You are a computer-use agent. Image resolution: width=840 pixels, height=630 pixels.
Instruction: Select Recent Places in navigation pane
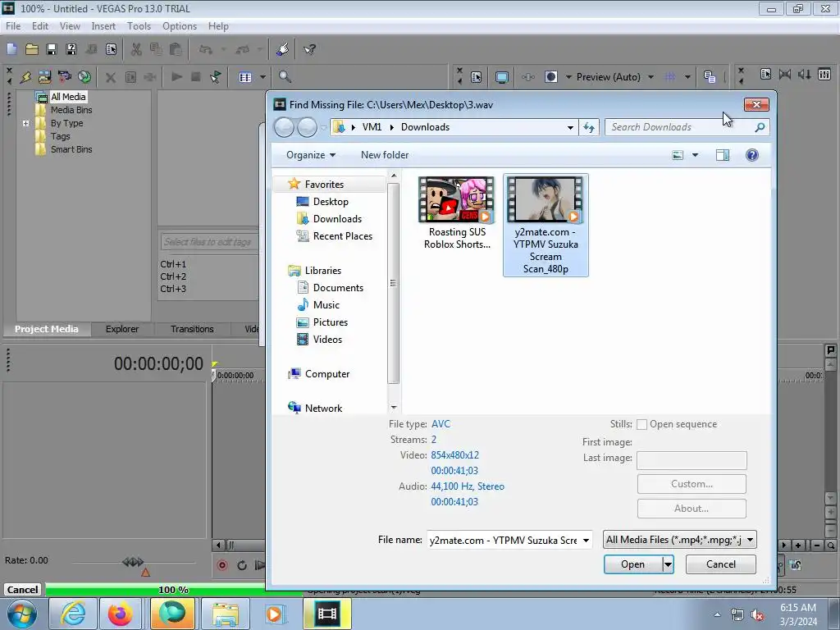coord(342,236)
